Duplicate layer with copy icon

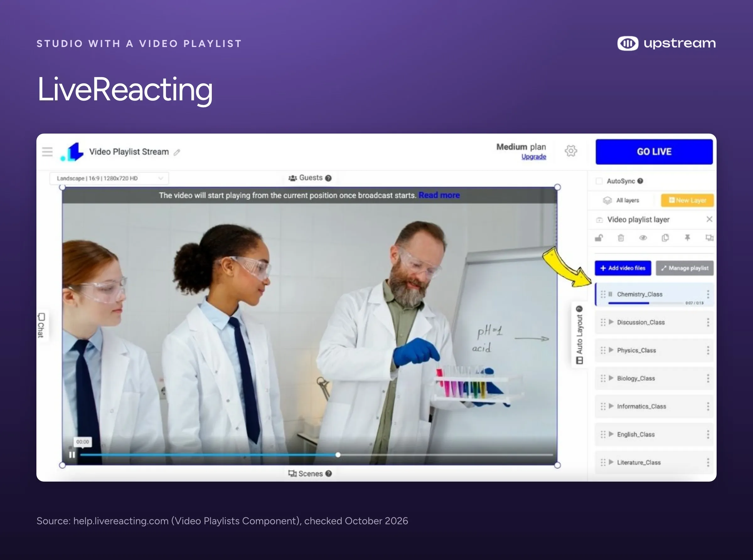tap(665, 238)
